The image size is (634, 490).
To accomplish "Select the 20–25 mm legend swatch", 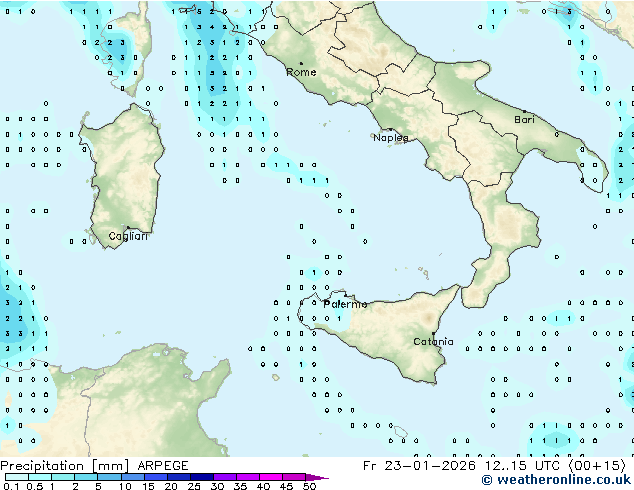I will 178,477.
